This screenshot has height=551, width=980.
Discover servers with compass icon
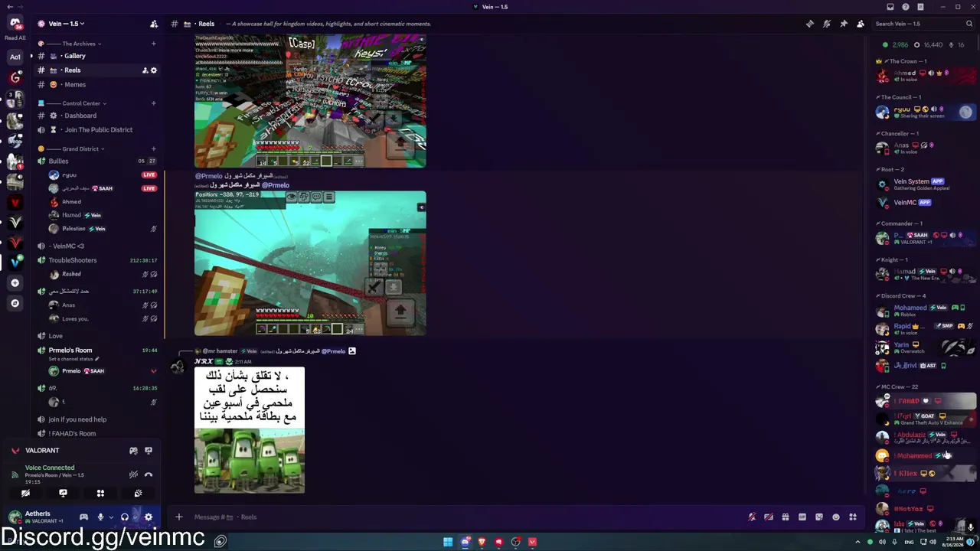[15, 303]
